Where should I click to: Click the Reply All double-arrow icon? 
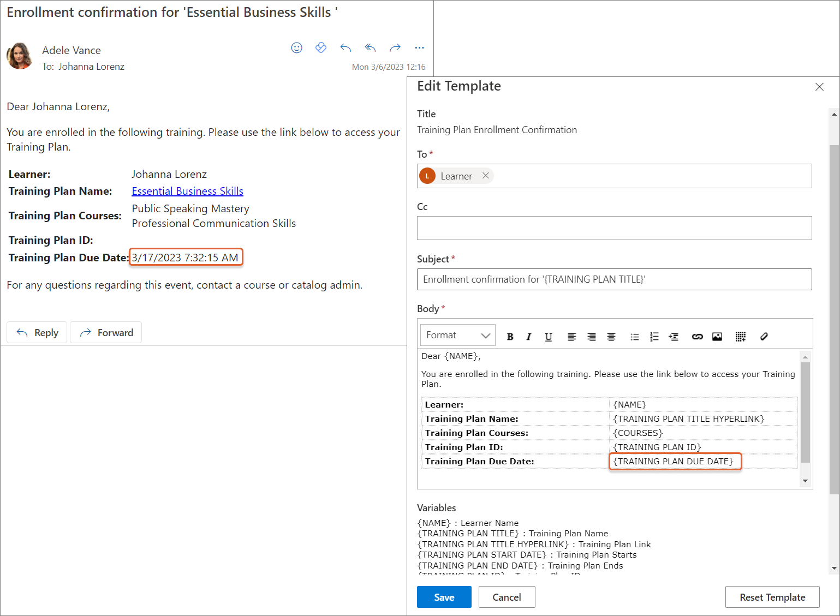370,48
